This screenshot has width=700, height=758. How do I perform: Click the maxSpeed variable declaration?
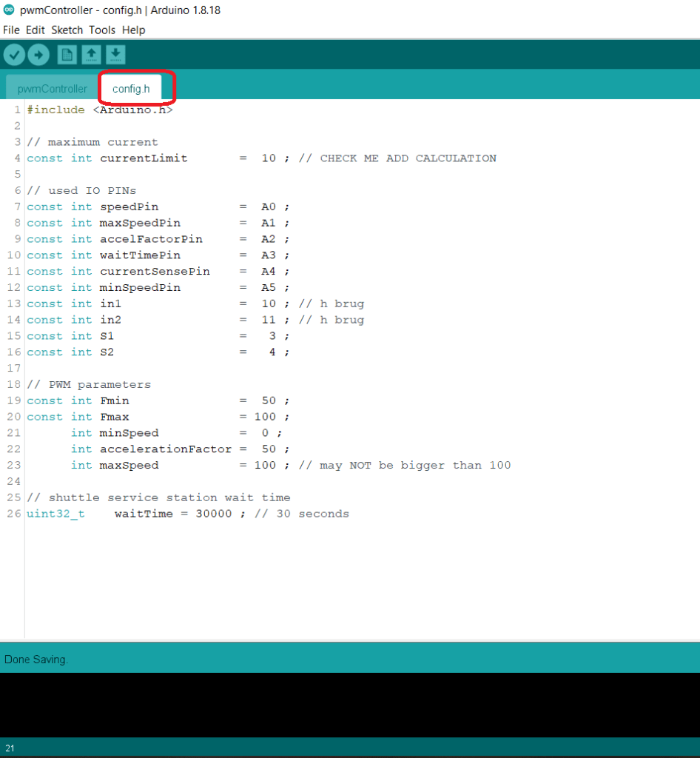(x=129, y=466)
